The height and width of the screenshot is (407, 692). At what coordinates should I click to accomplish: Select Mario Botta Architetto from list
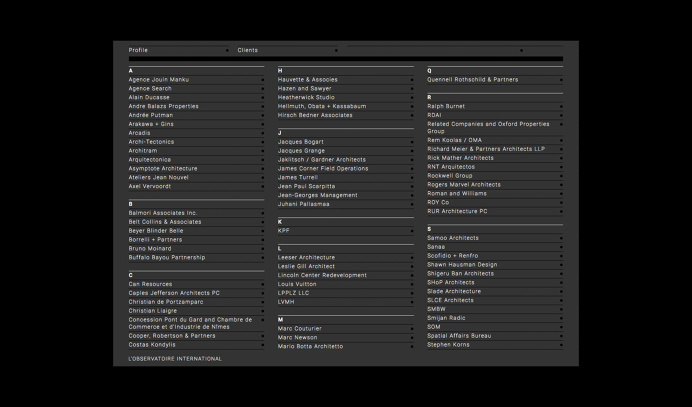click(x=310, y=346)
